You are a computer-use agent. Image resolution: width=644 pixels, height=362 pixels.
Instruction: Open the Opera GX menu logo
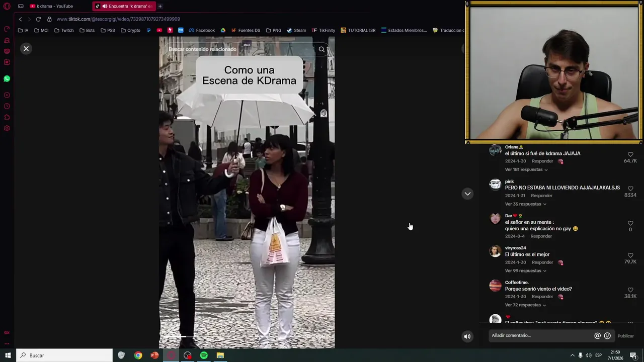click(x=7, y=6)
